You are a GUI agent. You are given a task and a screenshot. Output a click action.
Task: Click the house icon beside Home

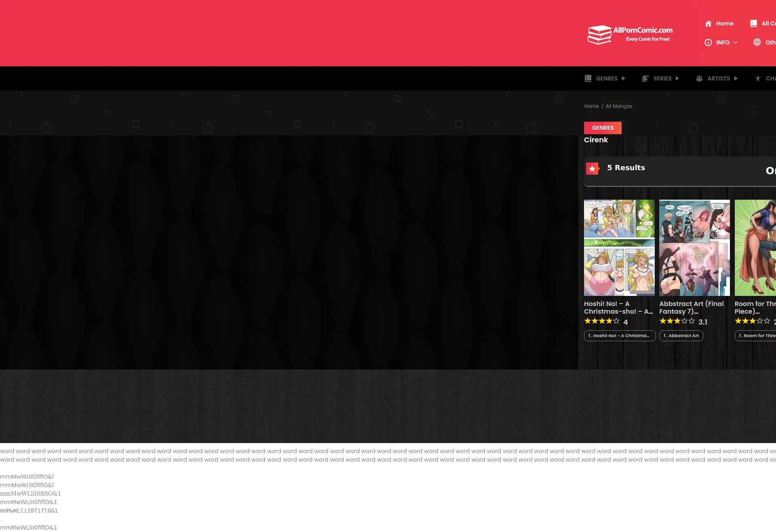click(708, 23)
